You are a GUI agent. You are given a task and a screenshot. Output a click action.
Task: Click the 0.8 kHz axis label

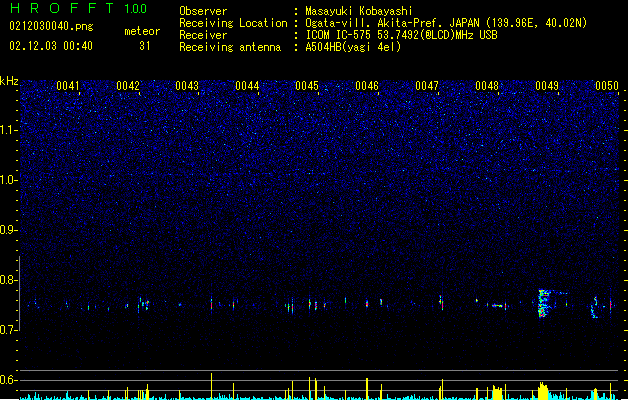coord(9,280)
